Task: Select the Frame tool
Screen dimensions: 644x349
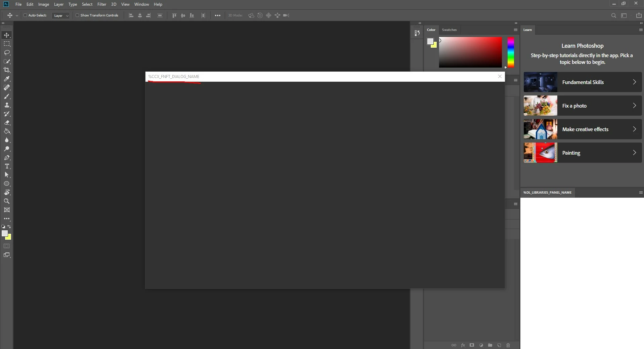Action: [x=7, y=210]
